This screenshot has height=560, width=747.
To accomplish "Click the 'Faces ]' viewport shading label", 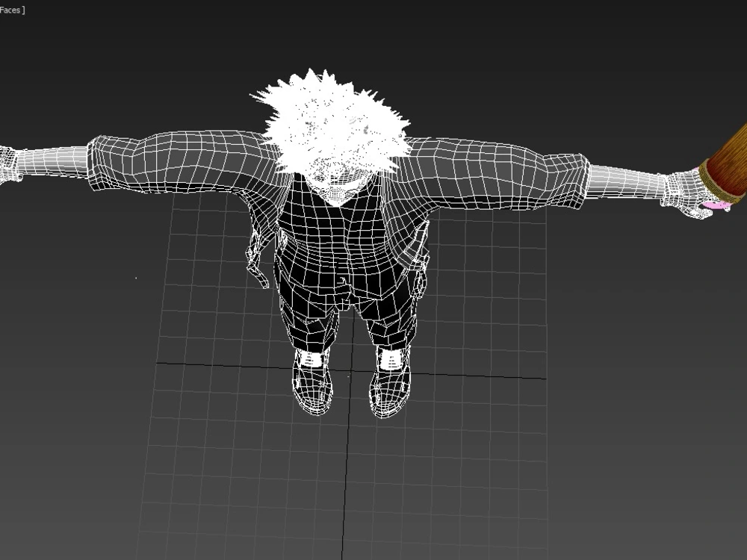I will 12,10.
